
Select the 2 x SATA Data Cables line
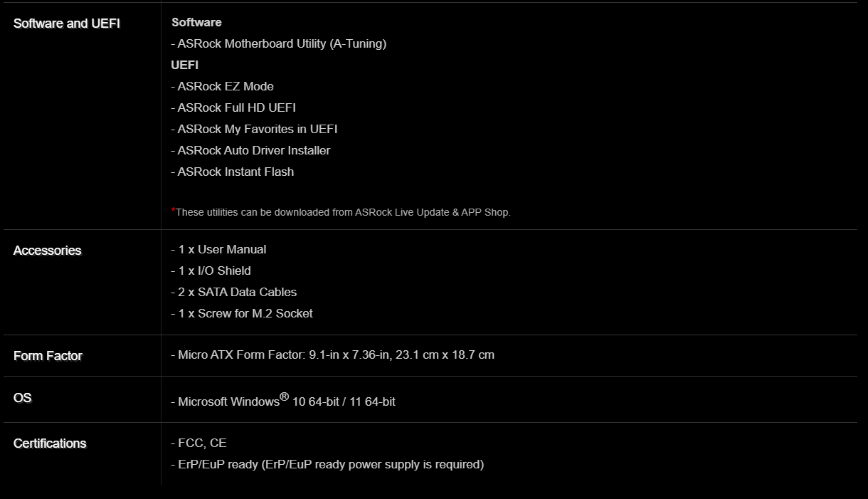[x=234, y=292]
